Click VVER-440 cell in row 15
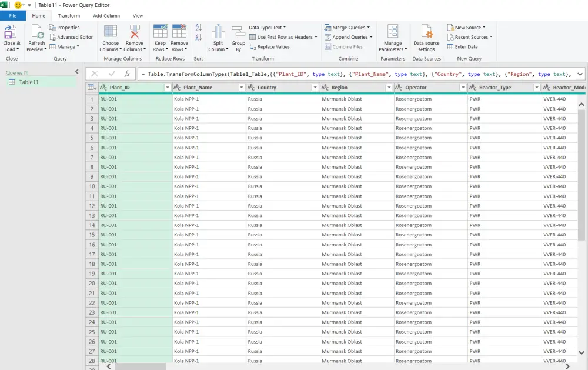The width and height of the screenshot is (588, 370). point(560,235)
